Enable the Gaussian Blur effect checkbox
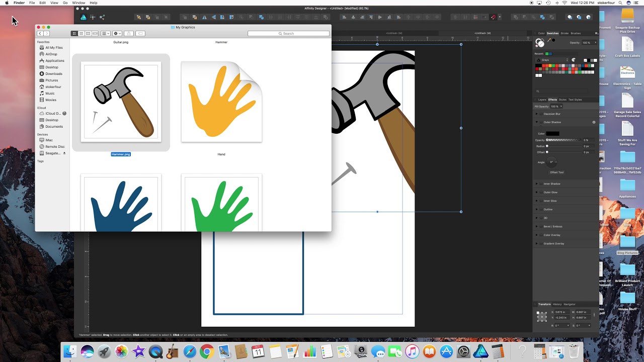This screenshot has height=362, width=644. pos(541,114)
